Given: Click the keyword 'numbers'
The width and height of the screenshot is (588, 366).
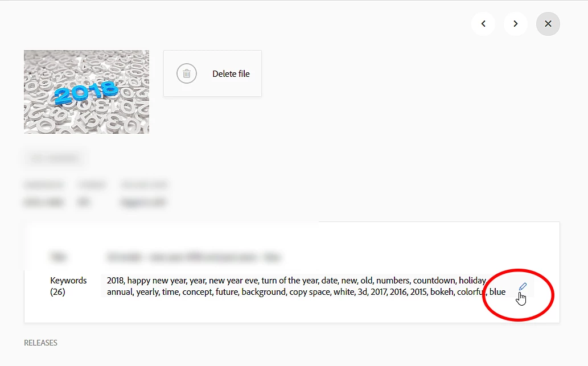Looking at the screenshot, I should tap(393, 281).
